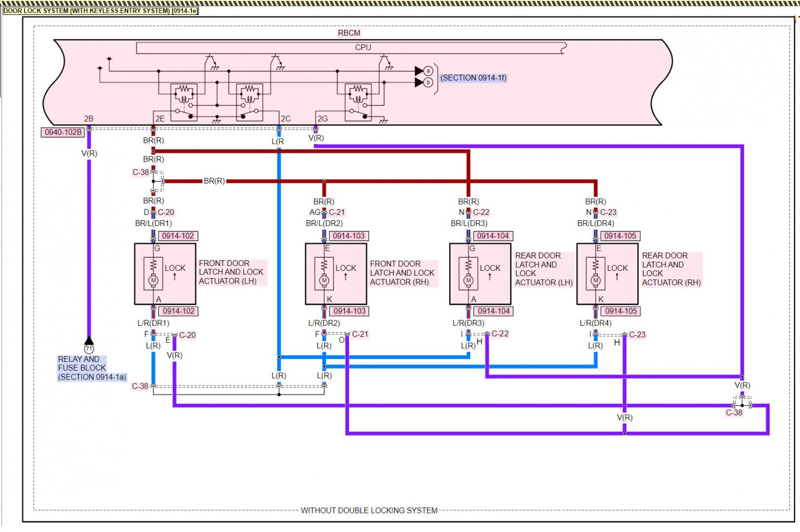The height and width of the screenshot is (532, 800).
Task: Click the L/R(DR3) wire label
Action: (468, 323)
